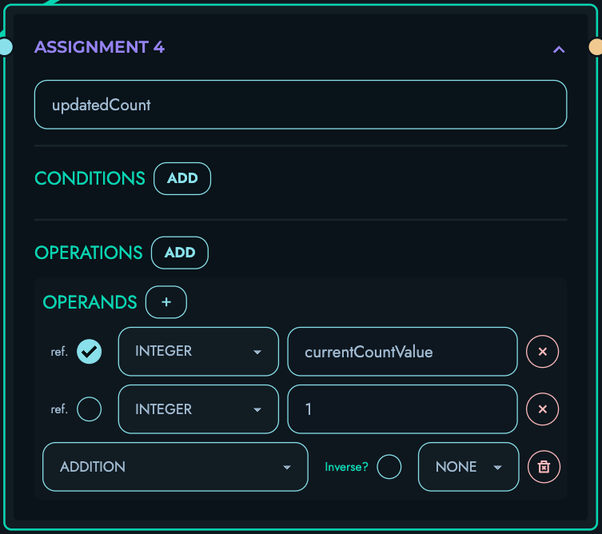
Task: Click the updatedCount name field
Action: coord(301,105)
